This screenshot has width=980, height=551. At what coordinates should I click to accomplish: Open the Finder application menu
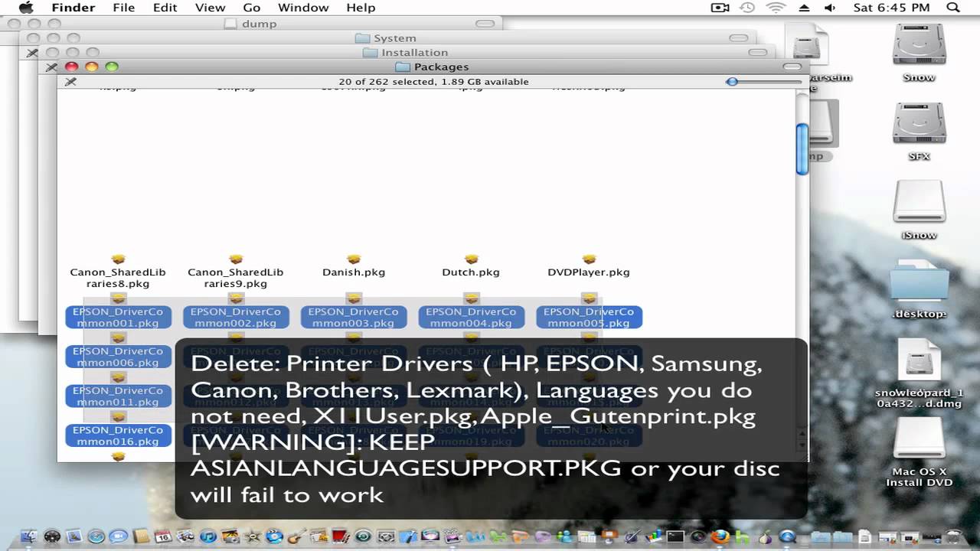tap(73, 8)
